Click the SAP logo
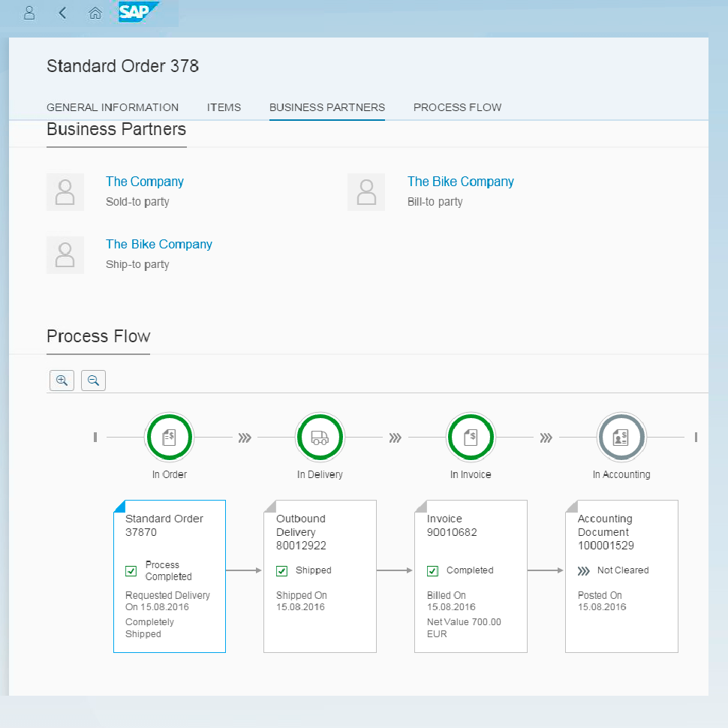 (x=138, y=12)
